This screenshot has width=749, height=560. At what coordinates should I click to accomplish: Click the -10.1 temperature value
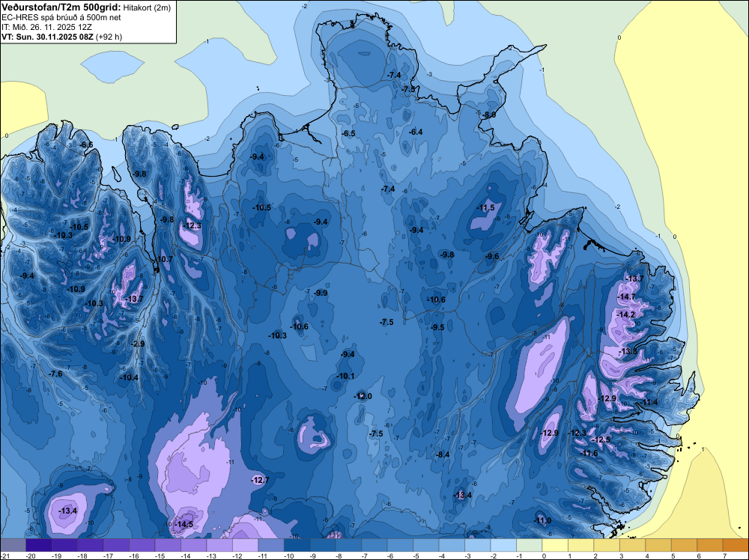pos(346,376)
